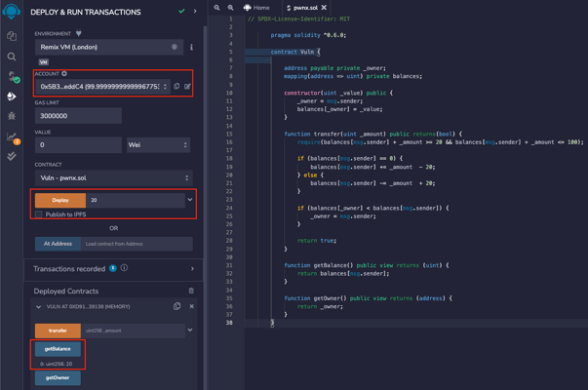588x390 pixels.
Task: Click the Gas Limit input field
Action: [x=78, y=116]
